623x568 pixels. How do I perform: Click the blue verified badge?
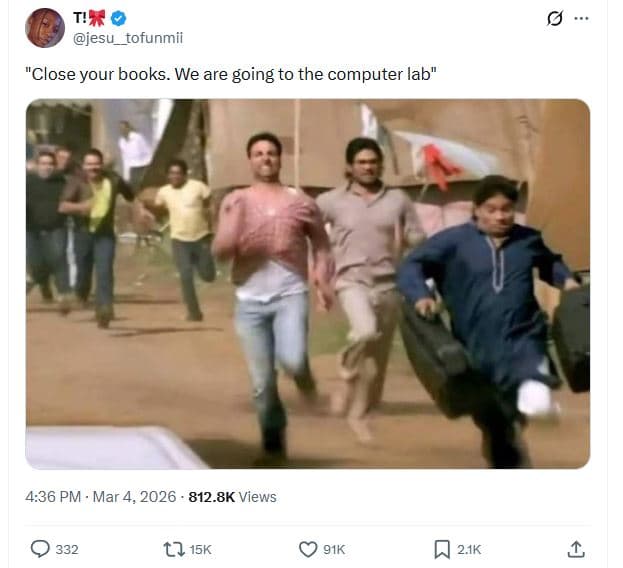(118, 18)
